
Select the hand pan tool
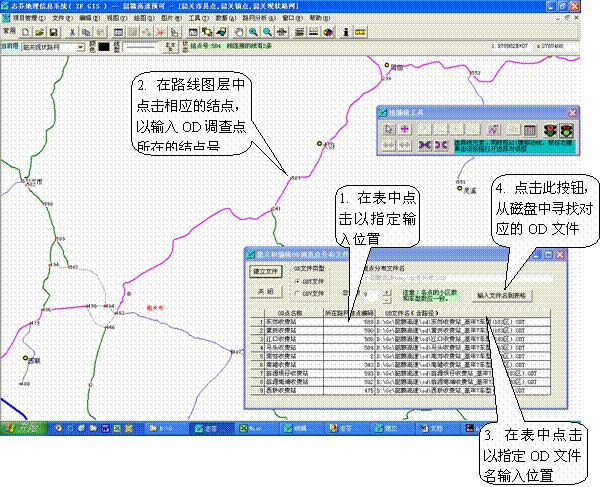click(x=239, y=33)
